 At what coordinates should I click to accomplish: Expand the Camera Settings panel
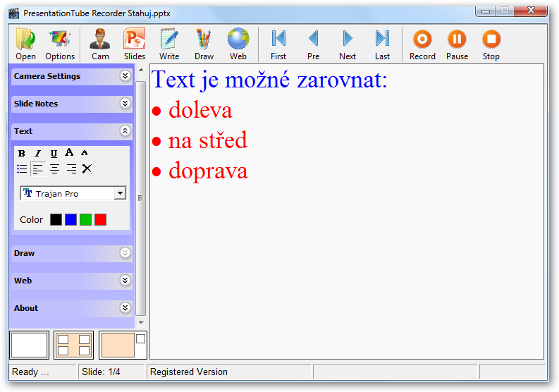tap(125, 76)
